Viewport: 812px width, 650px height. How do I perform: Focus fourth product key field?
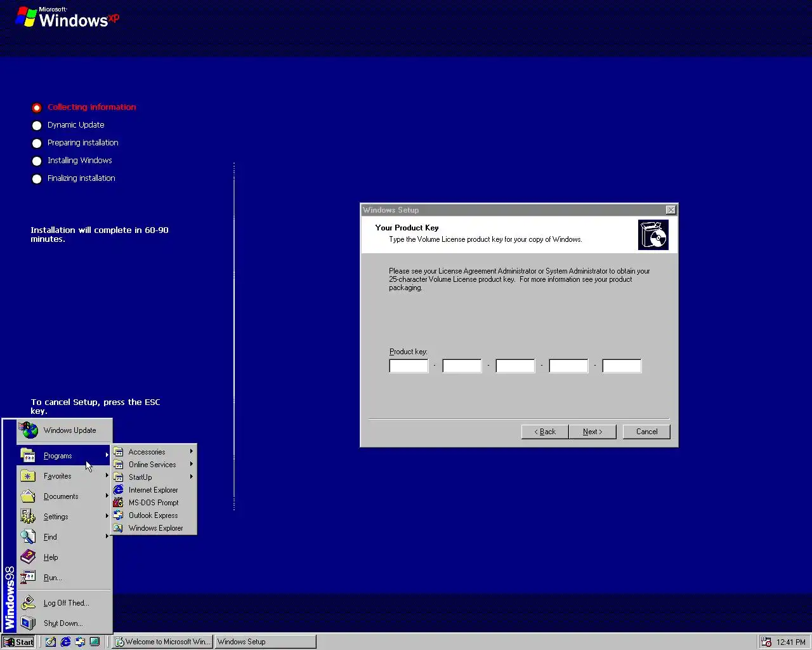568,366
